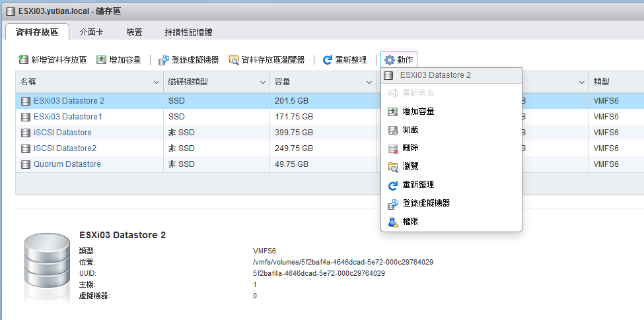Click the Unmount (卸載) icon in menu
This screenshot has height=320, width=644.
pyautogui.click(x=393, y=131)
